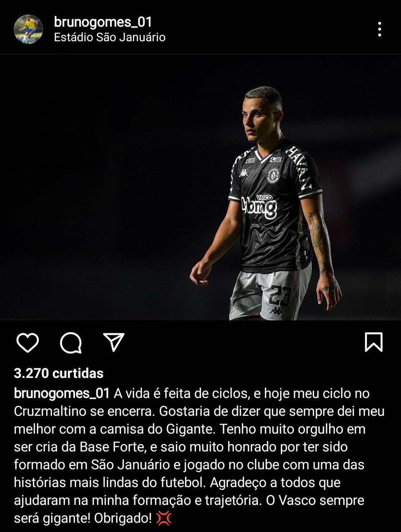Open brunogomes_01 profile picture
This screenshot has height=532, width=401.
click(x=28, y=29)
